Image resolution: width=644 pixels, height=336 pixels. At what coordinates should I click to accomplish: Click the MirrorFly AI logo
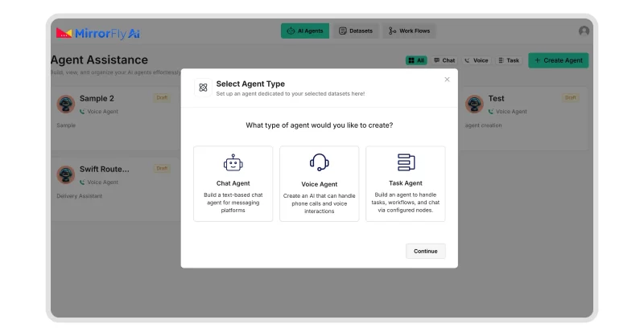pos(97,33)
